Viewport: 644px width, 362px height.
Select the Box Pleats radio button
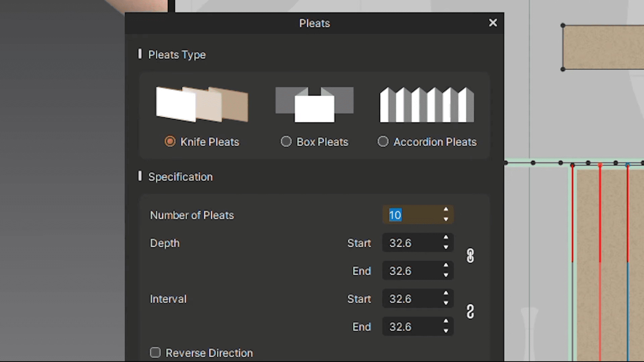click(286, 141)
